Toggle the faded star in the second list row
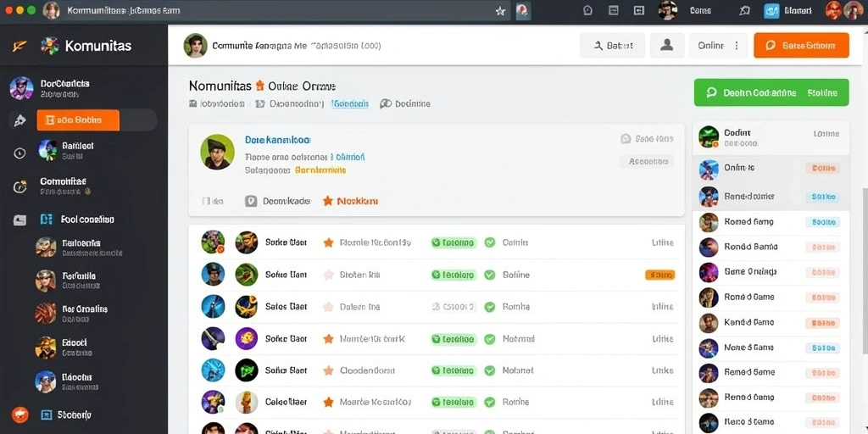 328,275
